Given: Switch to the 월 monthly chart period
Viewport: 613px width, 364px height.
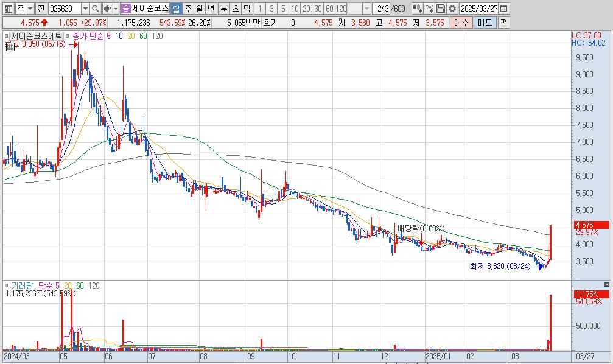Looking at the screenshot, I should click(x=200, y=8).
